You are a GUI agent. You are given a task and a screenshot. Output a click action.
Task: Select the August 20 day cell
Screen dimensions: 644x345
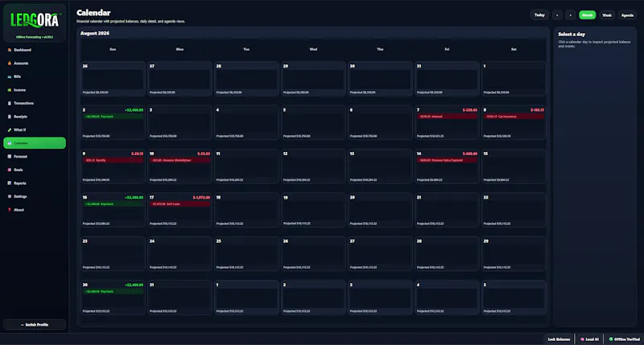(380, 210)
